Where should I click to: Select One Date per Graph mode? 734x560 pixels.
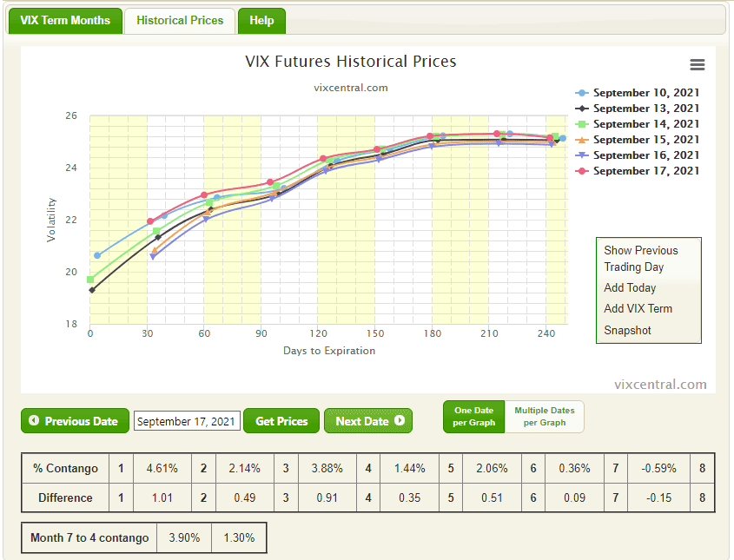473,417
